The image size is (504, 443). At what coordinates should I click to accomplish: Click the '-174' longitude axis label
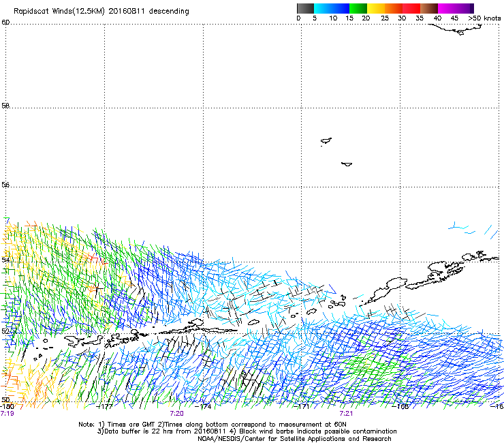(203, 406)
